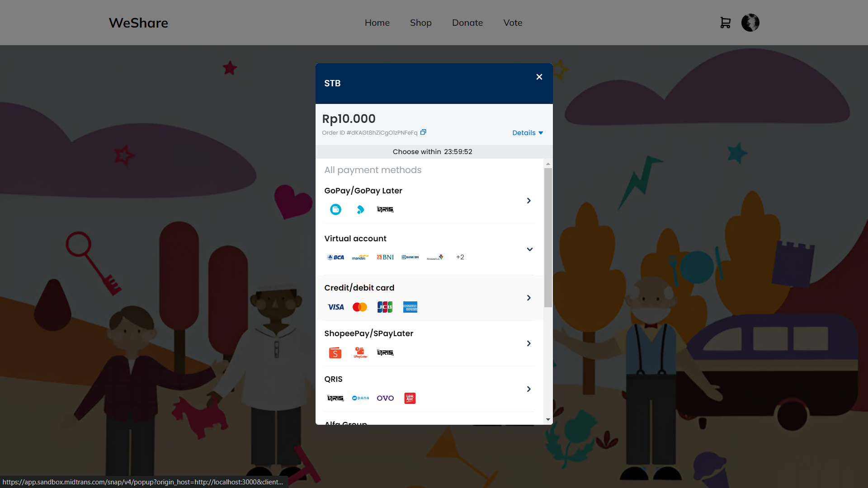Open GoPay/GoPay Later payment chevron

[528, 201]
